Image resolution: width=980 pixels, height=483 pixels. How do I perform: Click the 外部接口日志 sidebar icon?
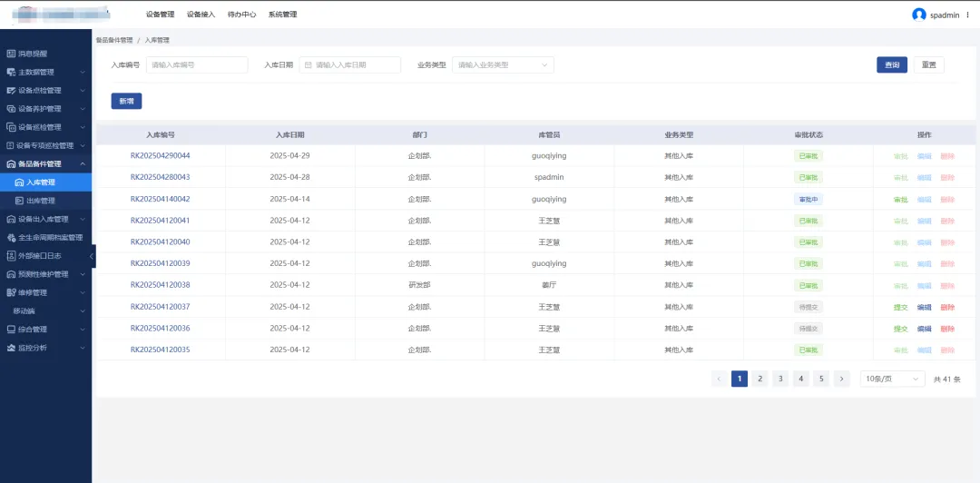11,256
